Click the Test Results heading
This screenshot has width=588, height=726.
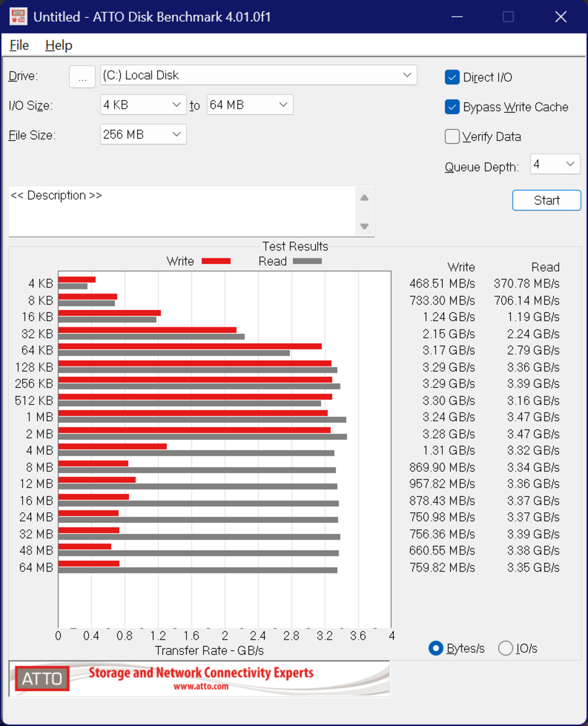pos(295,247)
